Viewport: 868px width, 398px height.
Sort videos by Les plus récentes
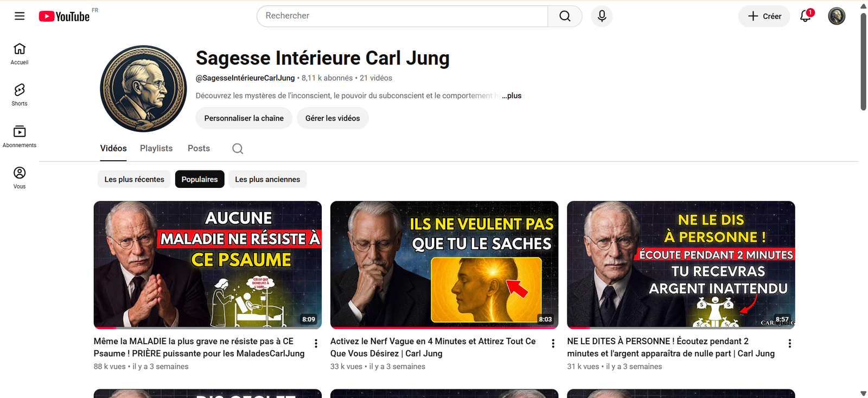135,180
